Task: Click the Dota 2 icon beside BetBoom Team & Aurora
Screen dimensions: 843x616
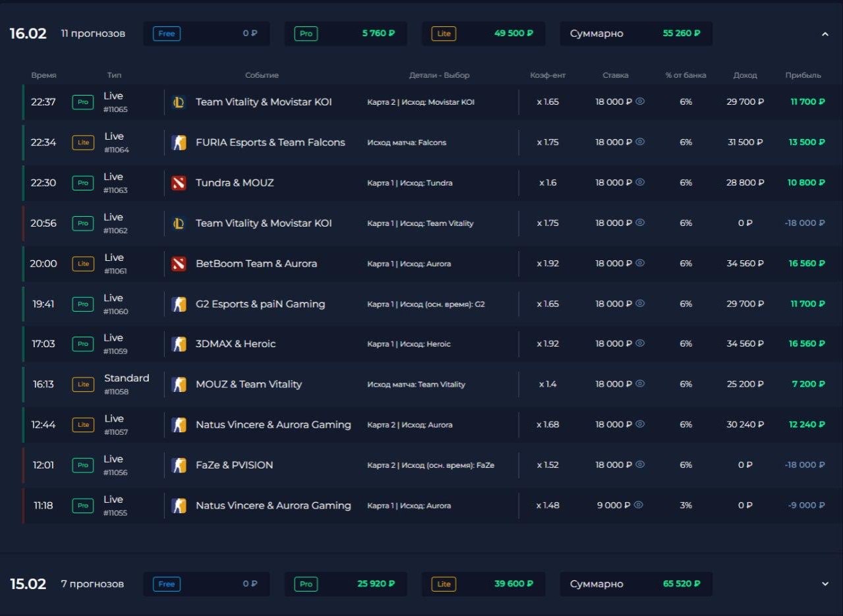Action: click(179, 264)
